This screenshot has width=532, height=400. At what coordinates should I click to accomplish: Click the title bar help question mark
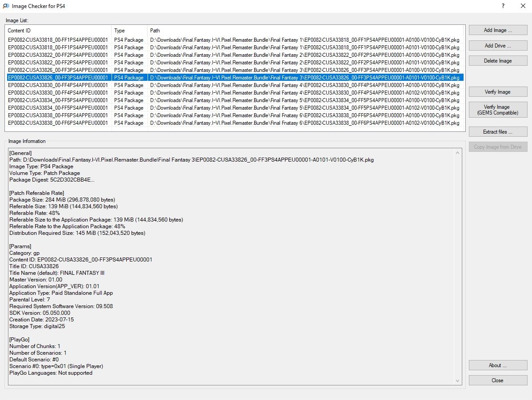point(503,6)
